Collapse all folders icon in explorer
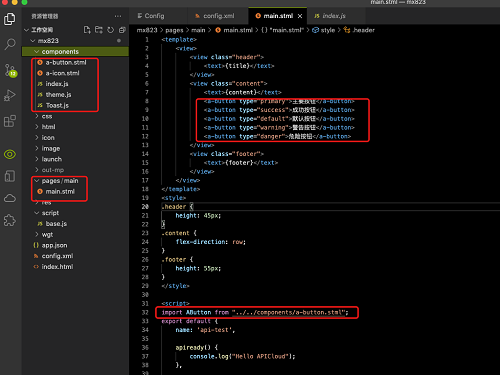This screenshot has height=375, width=500. [x=122, y=30]
